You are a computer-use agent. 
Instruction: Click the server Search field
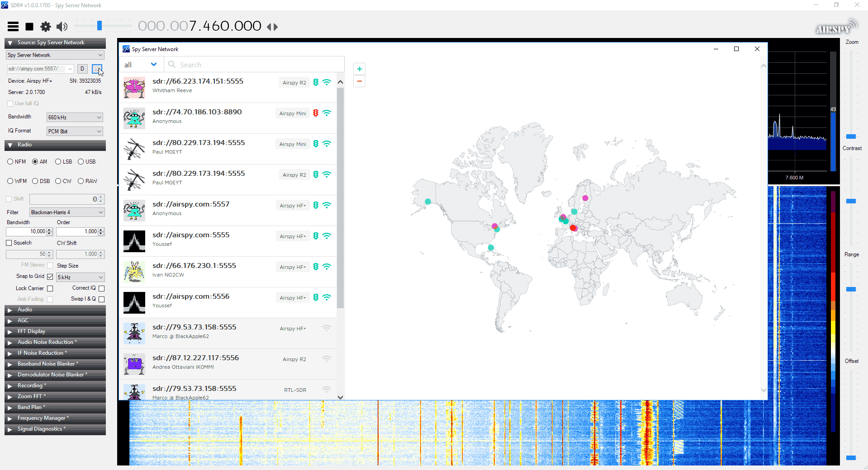point(254,65)
